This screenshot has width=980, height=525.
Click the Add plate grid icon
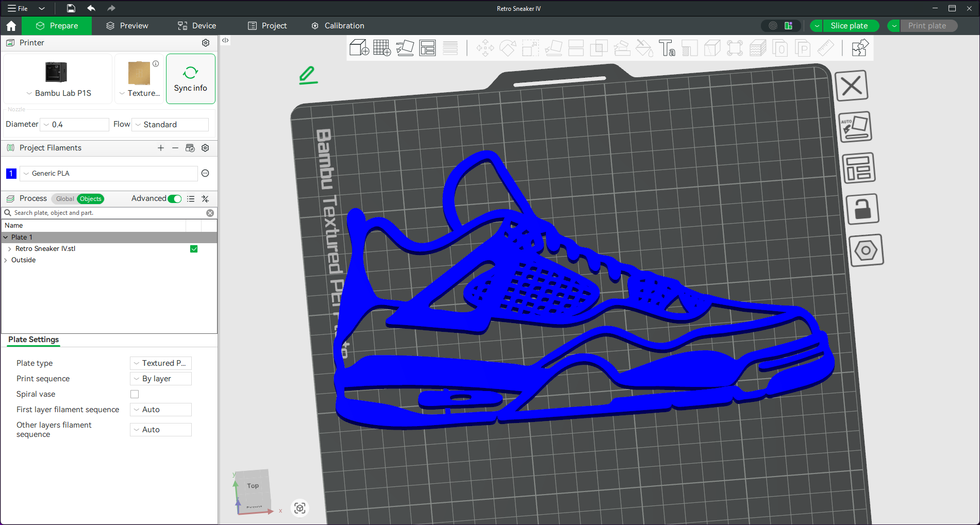pos(381,48)
